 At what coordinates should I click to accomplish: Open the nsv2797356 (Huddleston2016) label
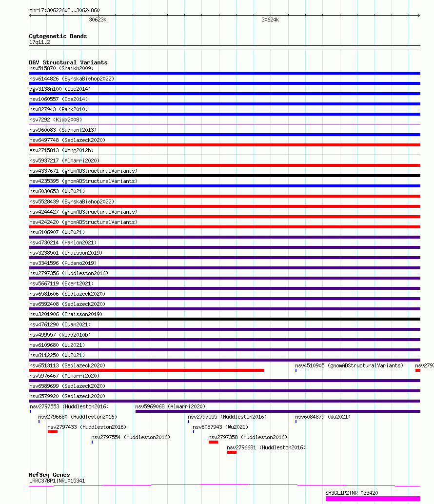(69, 274)
